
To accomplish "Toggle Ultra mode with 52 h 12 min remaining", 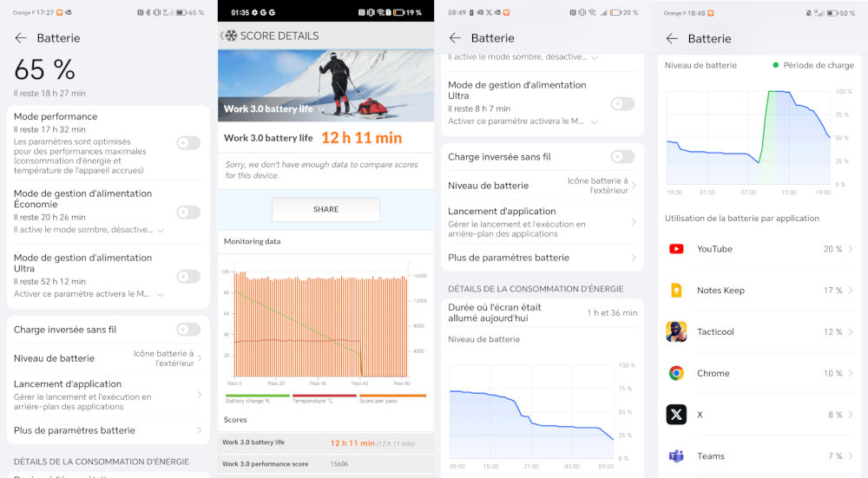I will coord(188,276).
